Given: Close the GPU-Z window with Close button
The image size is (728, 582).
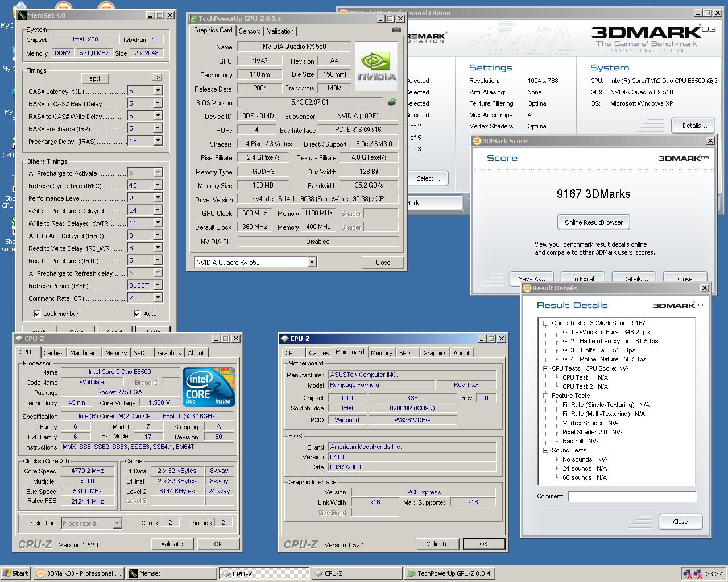Looking at the screenshot, I should point(383,263).
